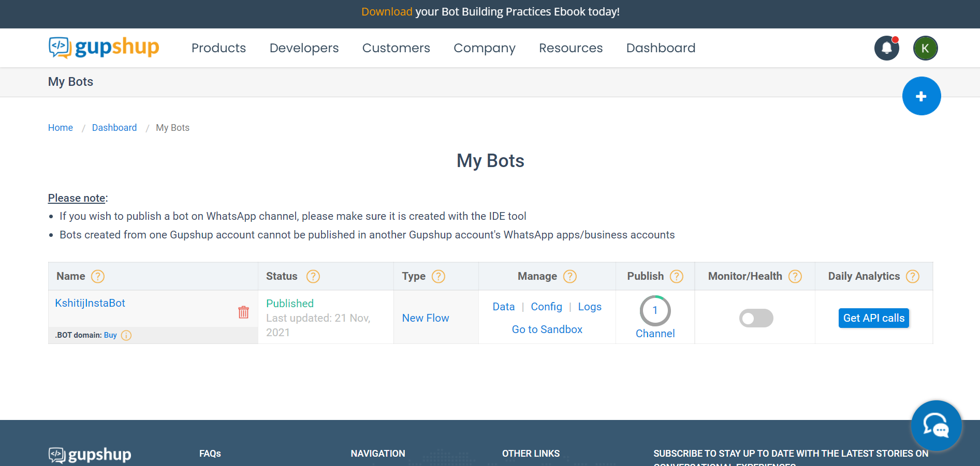
Task: Enable the Monitor/Health toggle for KshitijInstaBot
Action: point(756,318)
